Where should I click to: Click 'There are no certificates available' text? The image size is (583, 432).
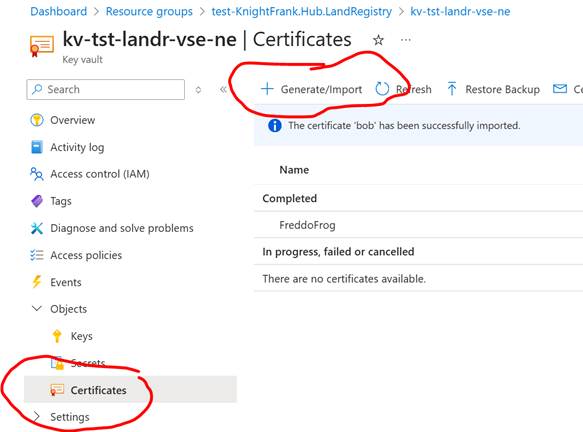(x=344, y=279)
